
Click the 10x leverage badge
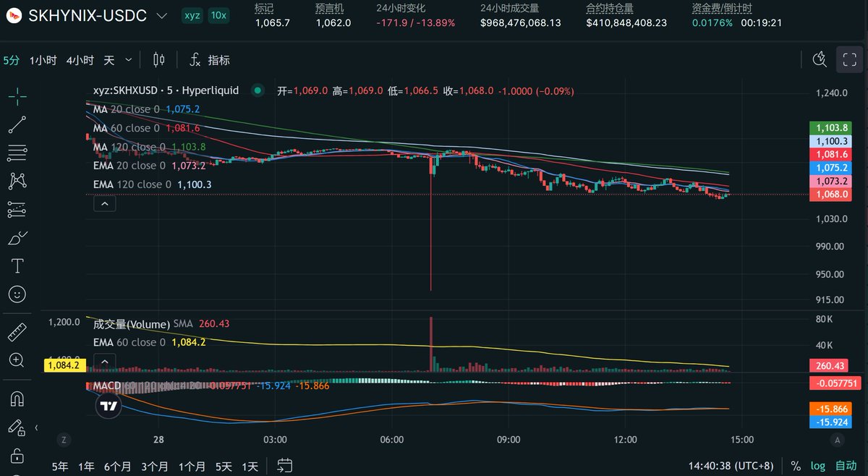tap(217, 14)
